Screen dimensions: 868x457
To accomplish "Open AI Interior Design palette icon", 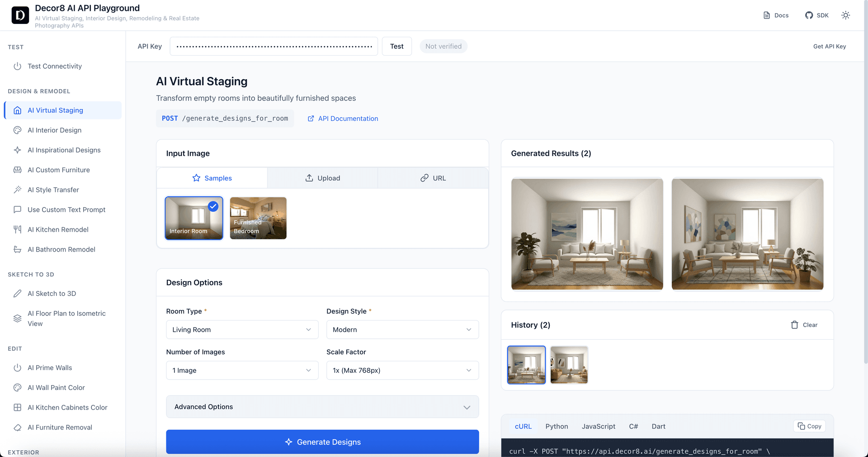I will 18,130.
